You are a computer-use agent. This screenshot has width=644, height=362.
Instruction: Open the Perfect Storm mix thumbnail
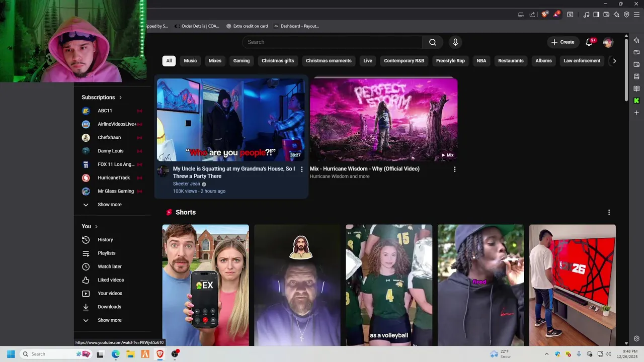[383, 120]
